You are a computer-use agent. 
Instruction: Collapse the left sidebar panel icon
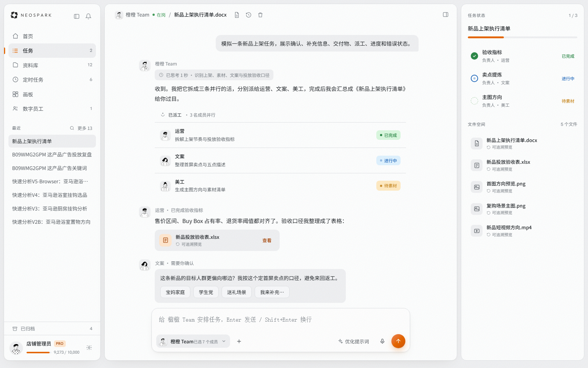76,16
